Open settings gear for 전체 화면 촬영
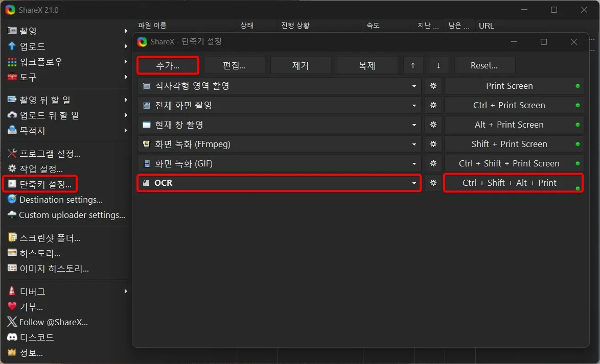600x364 pixels. click(433, 106)
